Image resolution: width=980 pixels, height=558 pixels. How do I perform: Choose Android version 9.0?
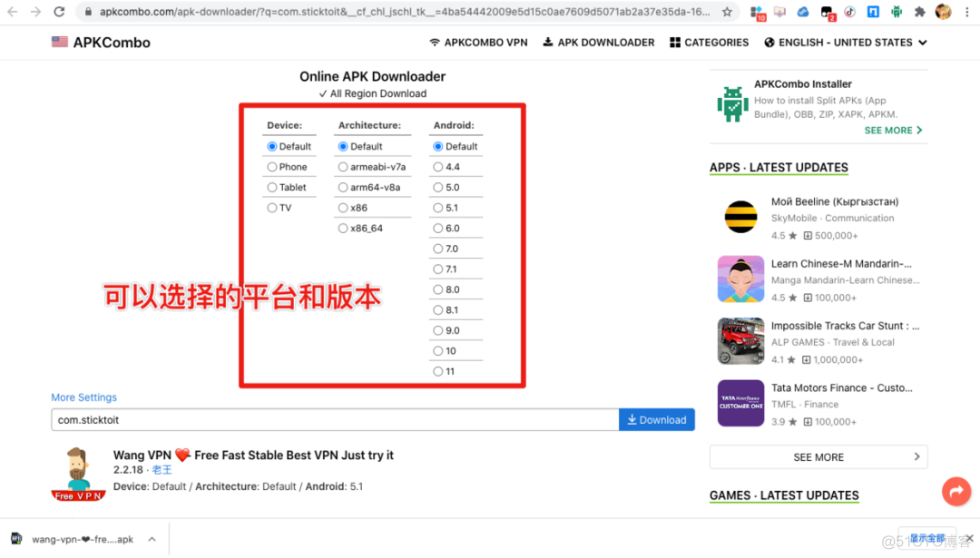click(438, 330)
